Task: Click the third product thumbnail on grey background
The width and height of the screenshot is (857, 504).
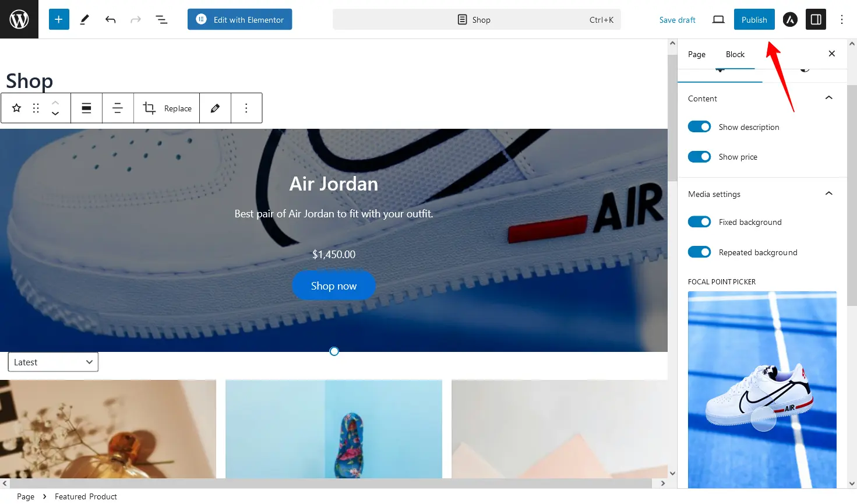Action: (x=559, y=429)
